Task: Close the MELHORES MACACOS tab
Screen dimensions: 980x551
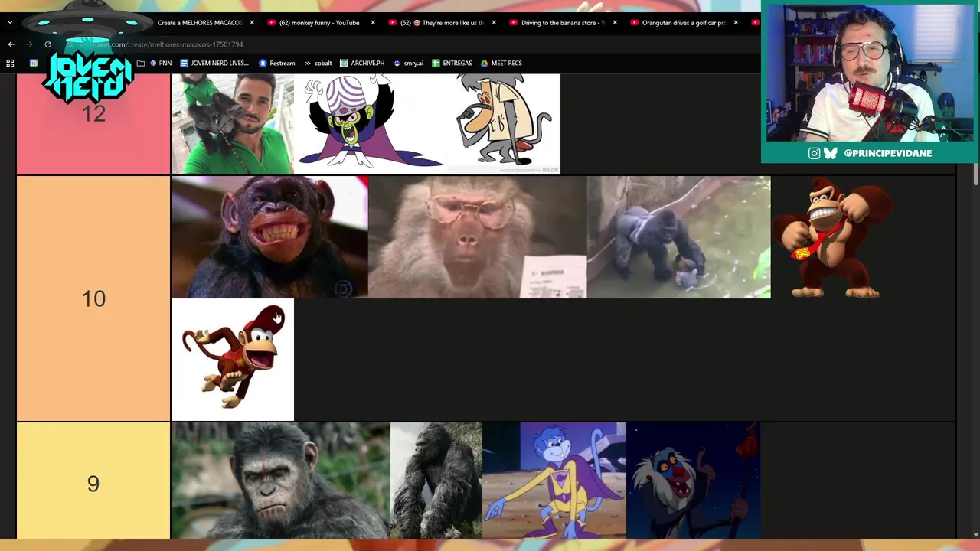Action: click(252, 23)
